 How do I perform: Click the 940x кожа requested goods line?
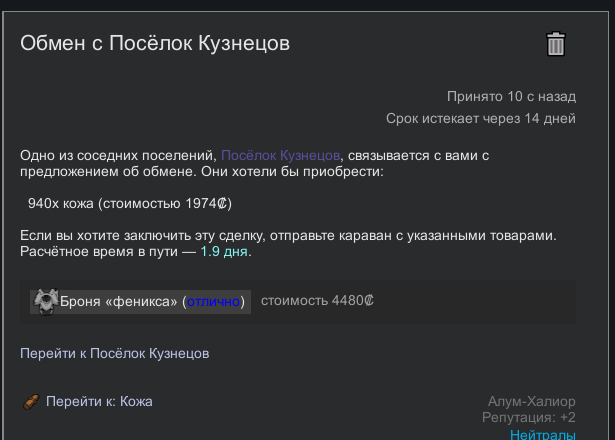[x=130, y=204]
